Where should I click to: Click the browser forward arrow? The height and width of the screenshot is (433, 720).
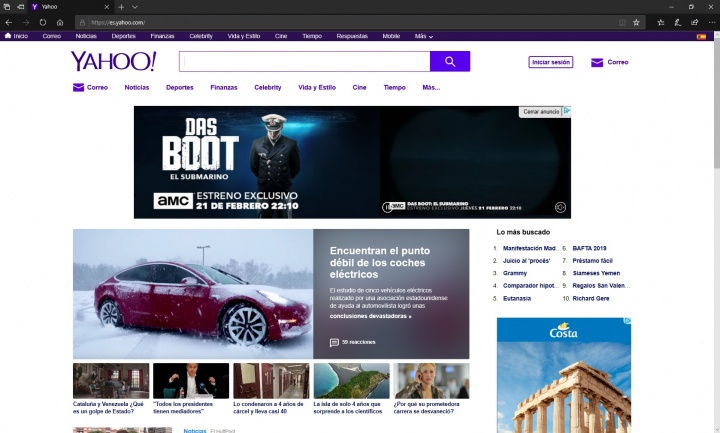(x=26, y=22)
